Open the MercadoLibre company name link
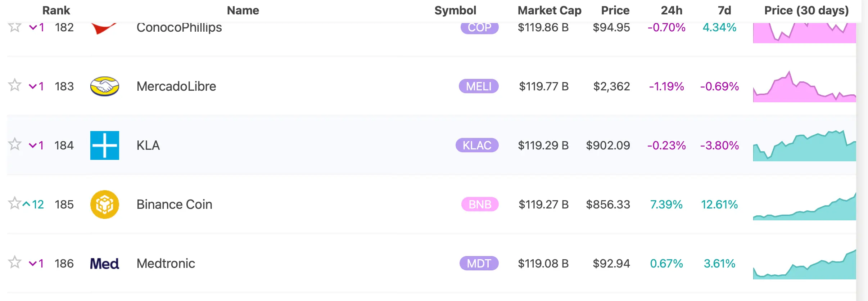This screenshot has height=301, width=868. pyautogui.click(x=176, y=86)
